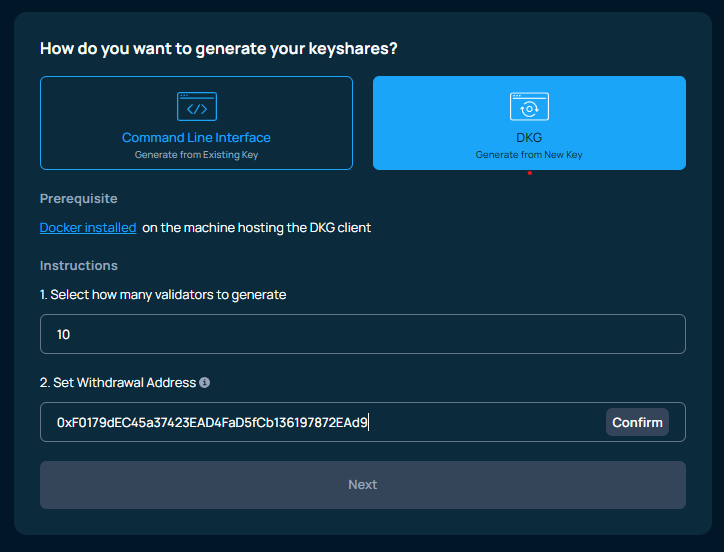This screenshot has width=724, height=552.
Task: Click the DKG refresh-window icon
Action: point(529,107)
